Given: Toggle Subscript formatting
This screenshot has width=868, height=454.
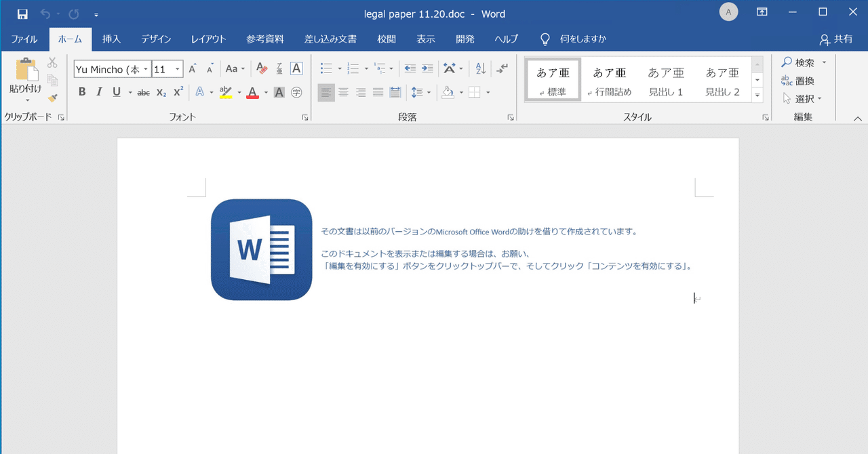Looking at the screenshot, I should pos(161,92).
